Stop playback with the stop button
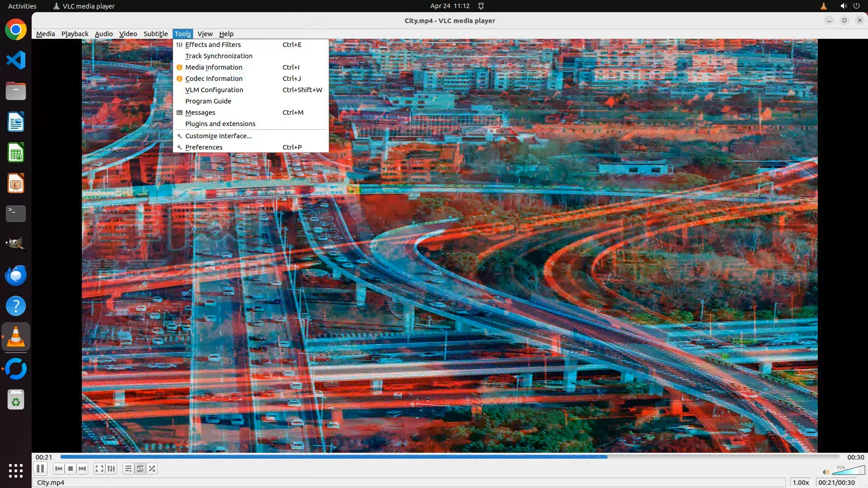The height and width of the screenshot is (488, 868). point(71,469)
